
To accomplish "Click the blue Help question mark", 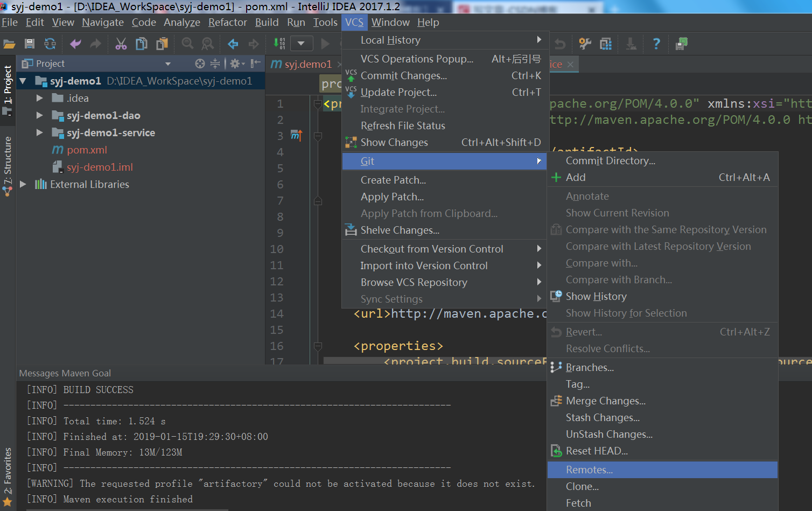I will (656, 44).
